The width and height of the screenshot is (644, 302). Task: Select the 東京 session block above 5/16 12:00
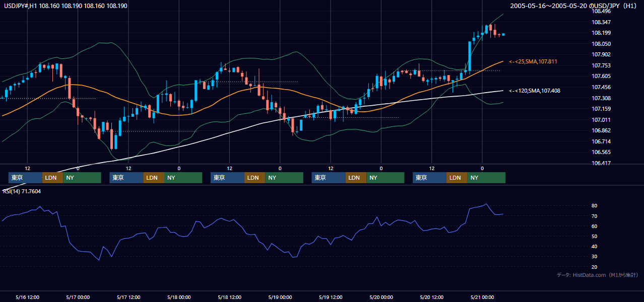[25, 178]
